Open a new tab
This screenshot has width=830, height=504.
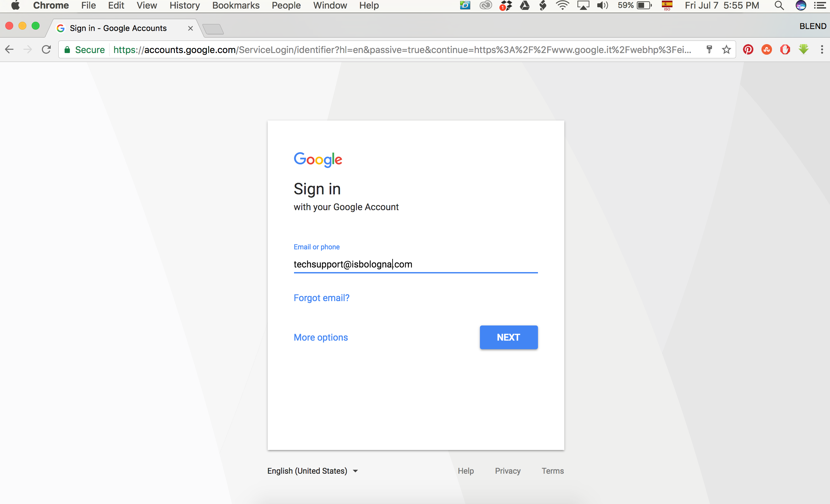(213, 29)
